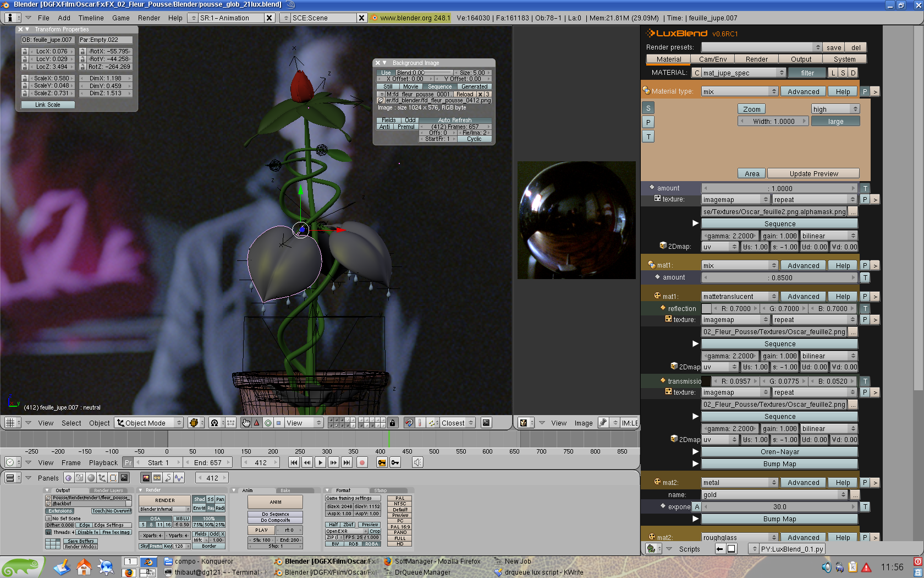Click the S button beside LuxBlend preview
924x578 pixels.
tap(648, 108)
